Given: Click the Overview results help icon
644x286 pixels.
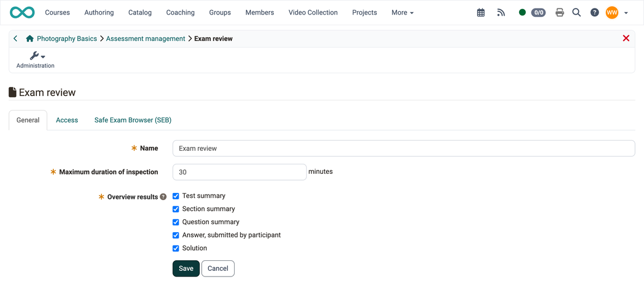Looking at the screenshot, I should (163, 197).
